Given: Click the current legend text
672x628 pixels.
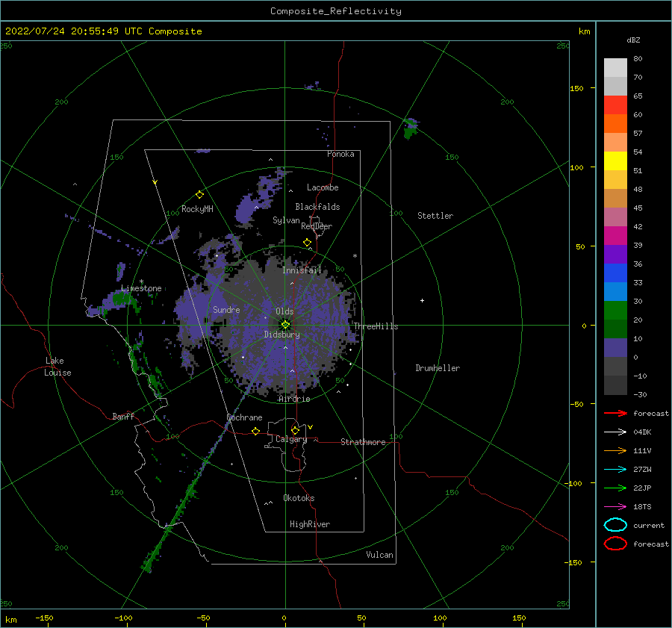Looking at the screenshot, I should 649,525.
